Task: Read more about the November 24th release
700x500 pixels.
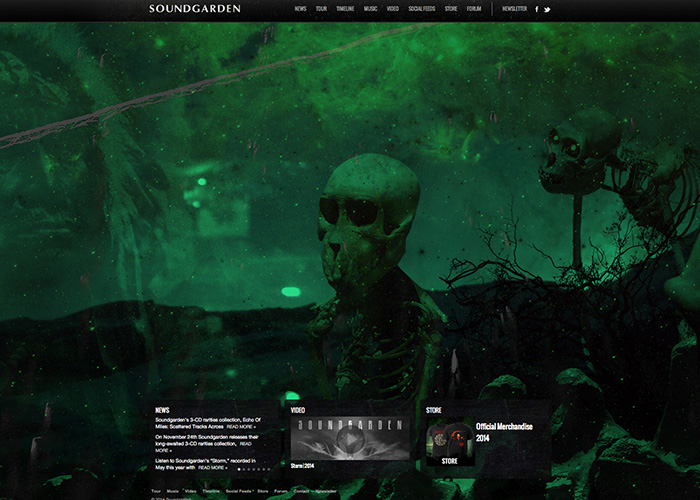Action: tap(246, 444)
